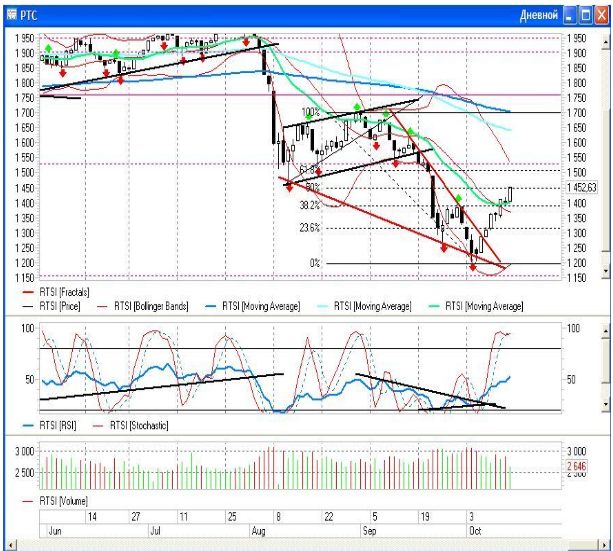Click the 0% Fibonacci level label
Viewport: 613px width, 551px height.
click(x=315, y=263)
